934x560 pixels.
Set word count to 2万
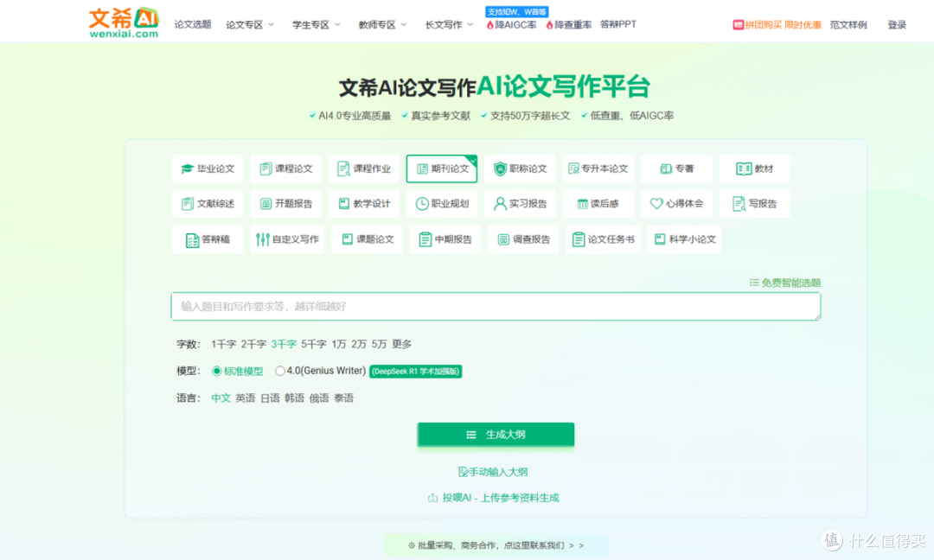[x=359, y=344]
